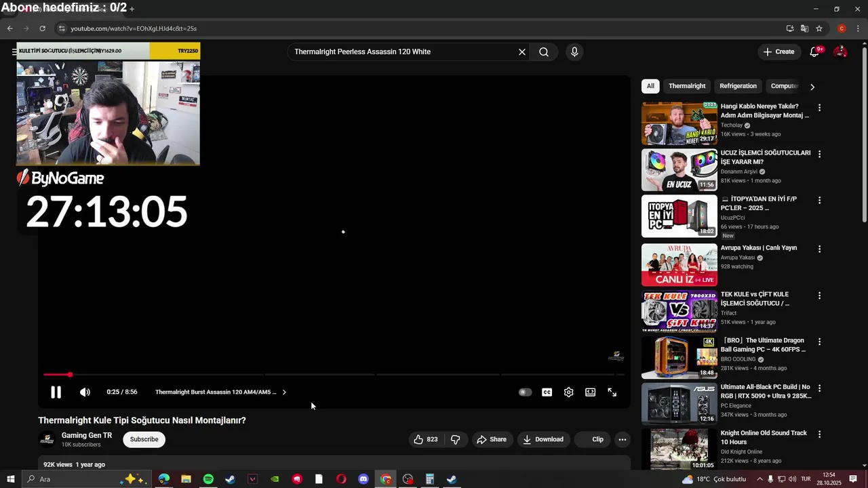This screenshot has height=488, width=868.
Task: Open YouTube notifications bell
Action: point(814,52)
